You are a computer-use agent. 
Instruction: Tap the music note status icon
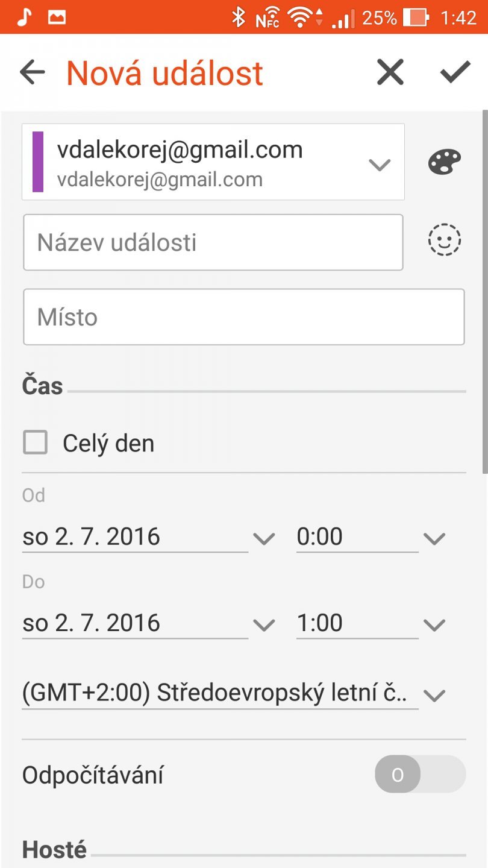click(x=23, y=17)
